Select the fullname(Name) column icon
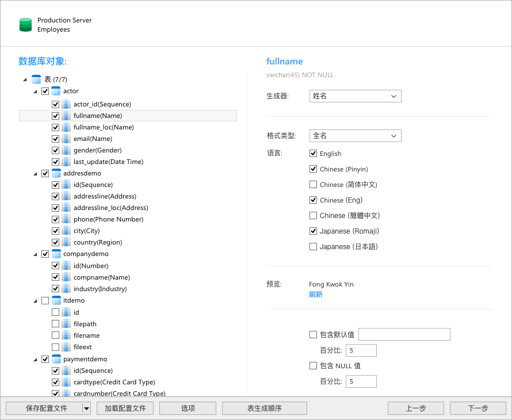This screenshot has height=420, width=512. (66, 116)
